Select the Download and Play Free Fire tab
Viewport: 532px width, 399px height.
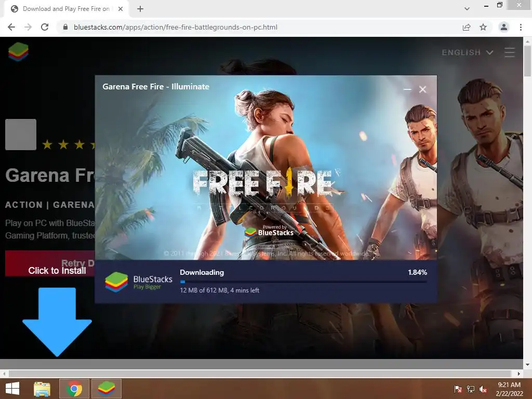[x=66, y=9]
